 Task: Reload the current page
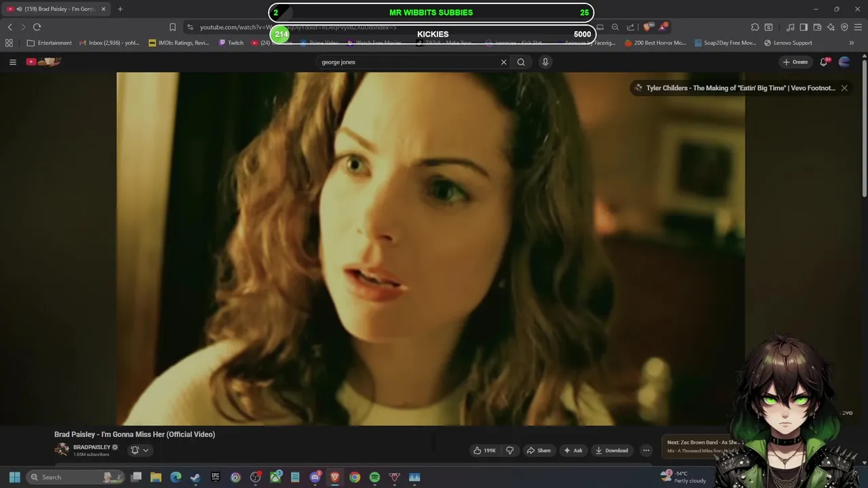37,27
